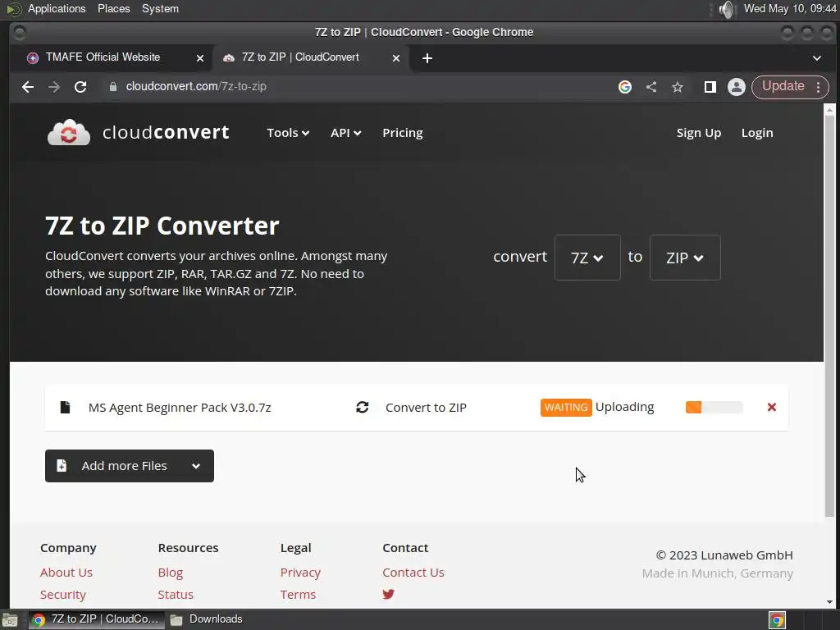Open the About Us link
This screenshot has width=840, height=630.
click(x=66, y=572)
